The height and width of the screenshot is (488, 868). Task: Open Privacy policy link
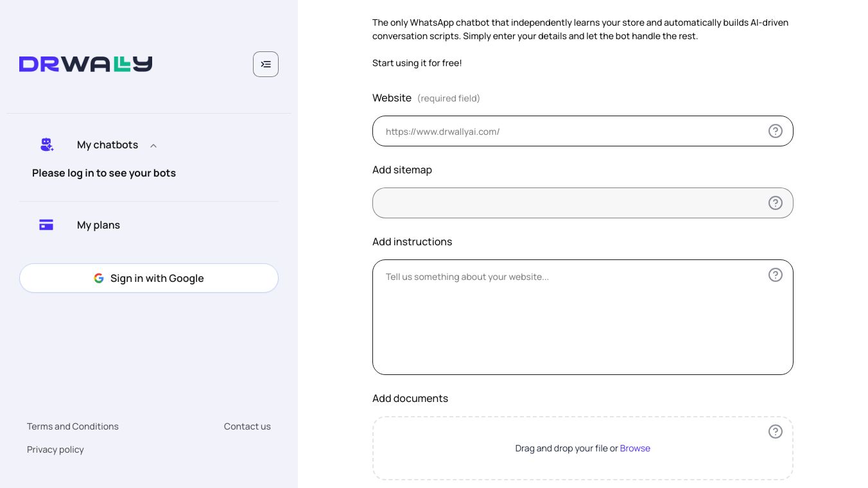[x=55, y=449]
